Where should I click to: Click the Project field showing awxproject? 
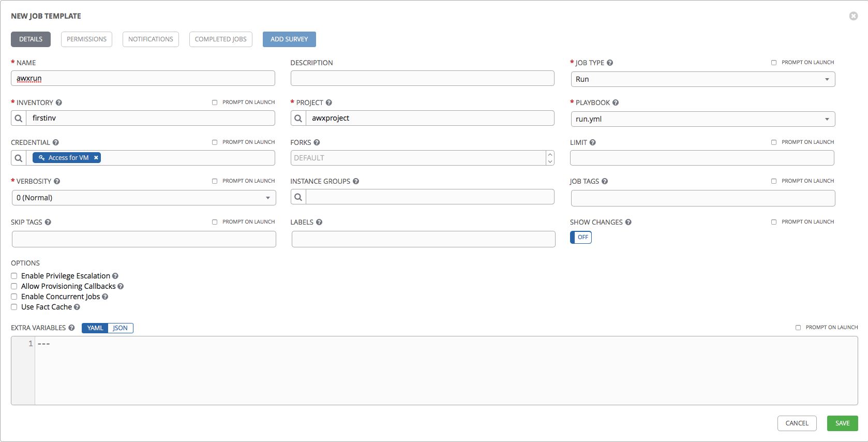click(x=430, y=118)
